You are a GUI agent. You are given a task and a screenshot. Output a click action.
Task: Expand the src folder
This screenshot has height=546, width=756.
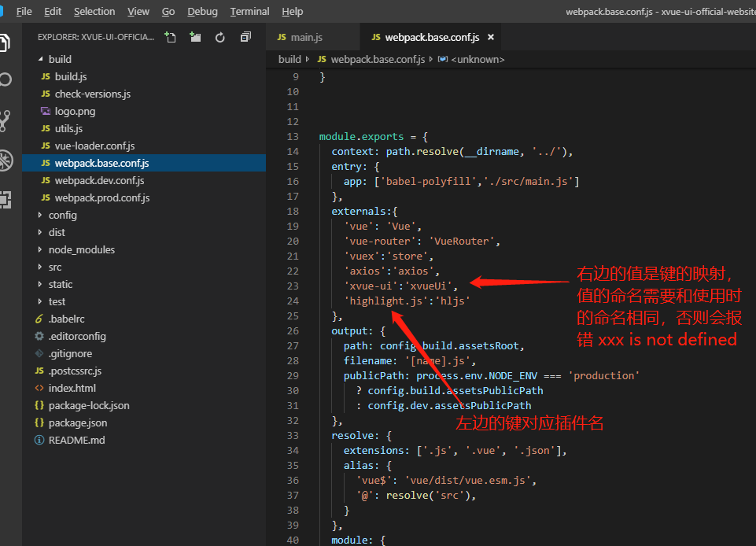40,267
